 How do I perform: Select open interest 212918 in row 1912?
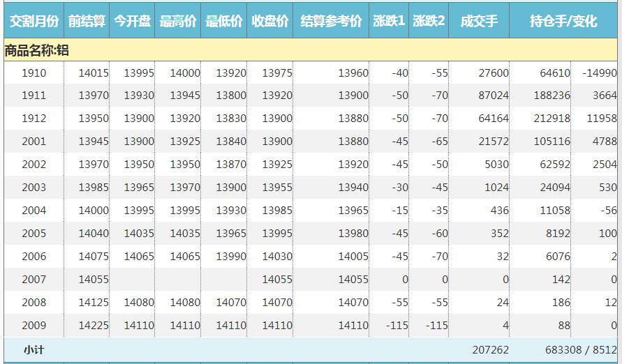point(551,119)
